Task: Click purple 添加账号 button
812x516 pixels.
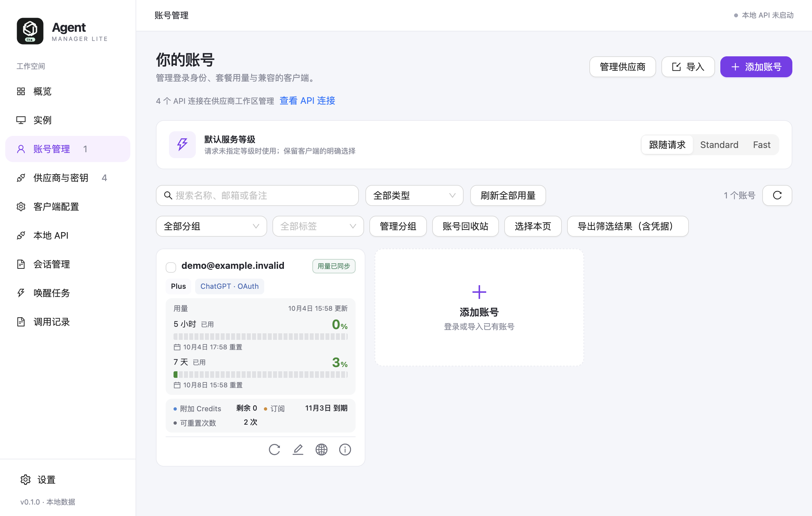Action: [x=756, y=67]
